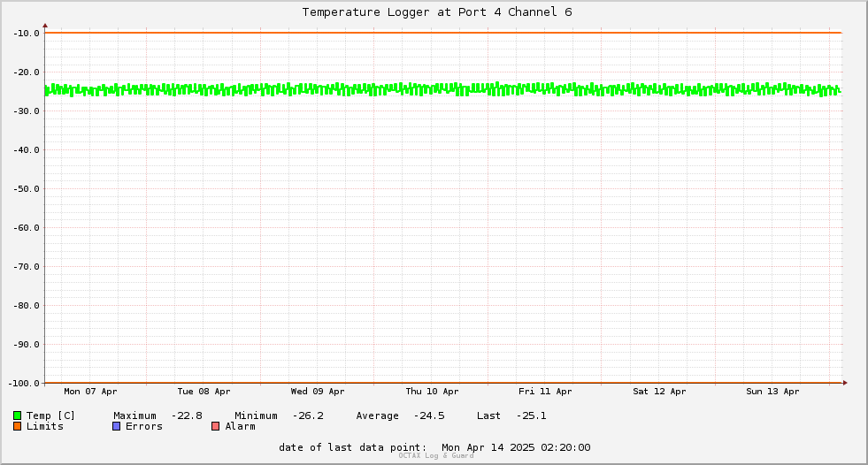The height and width of the screenshot is (465, 868).
Task: Click the 'Fri 11 Apr' axis label
Action: tap(545, 392)
